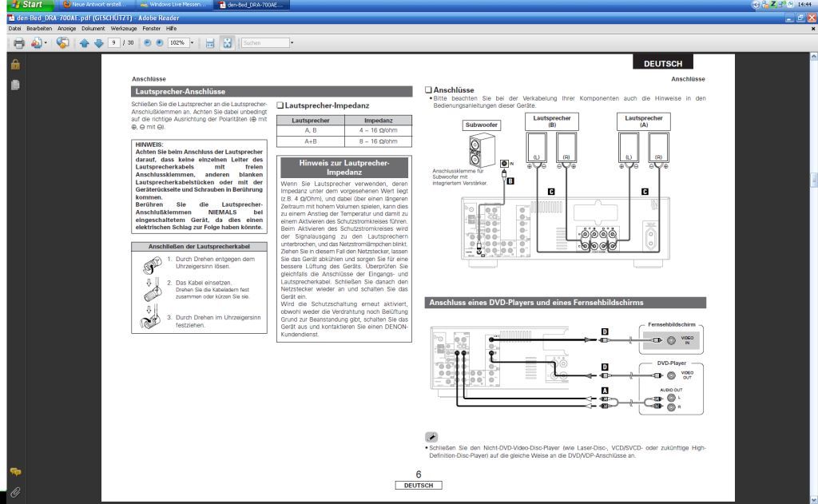818x504 pixels.
Task: Open the Dokument menu
Action: (x=93, y=29)
